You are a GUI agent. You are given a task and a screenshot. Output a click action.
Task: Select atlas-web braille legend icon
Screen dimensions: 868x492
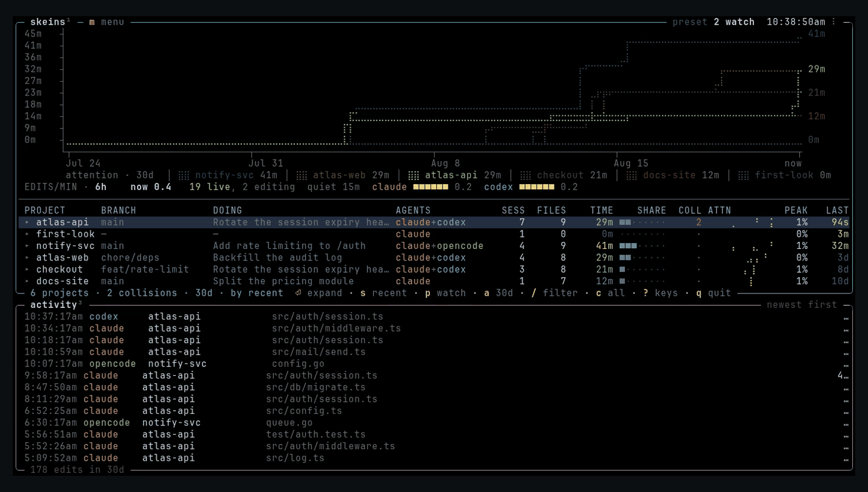301,175
